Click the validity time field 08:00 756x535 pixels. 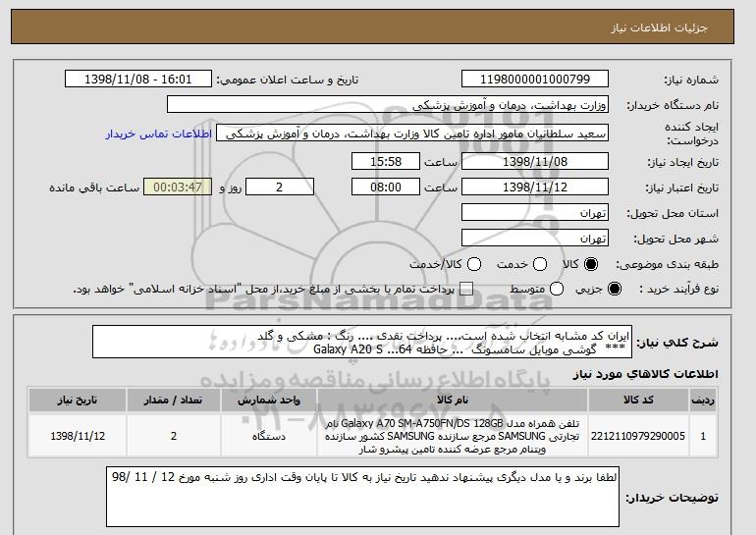[x=386, y=187]
